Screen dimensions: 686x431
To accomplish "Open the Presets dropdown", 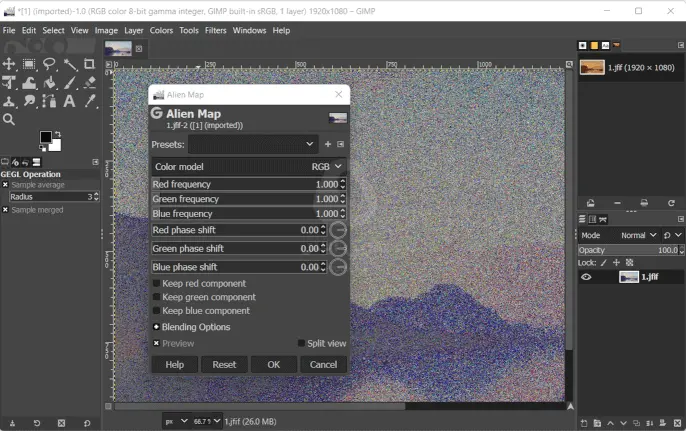I will (253, 144).
